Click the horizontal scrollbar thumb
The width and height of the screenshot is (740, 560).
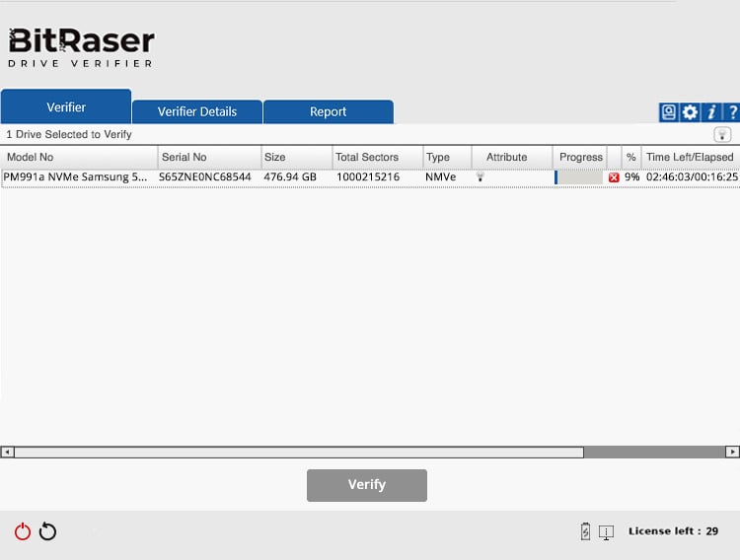click(x=299, y=452)
